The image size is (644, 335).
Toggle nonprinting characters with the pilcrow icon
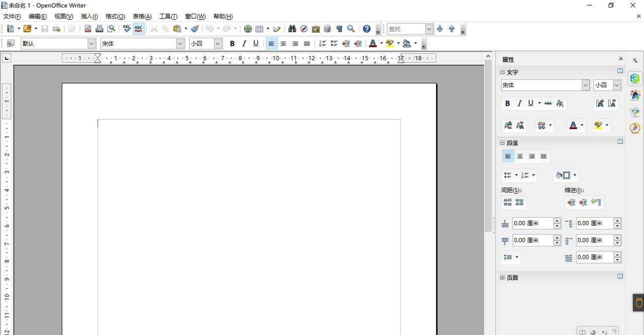pos(339,29)
